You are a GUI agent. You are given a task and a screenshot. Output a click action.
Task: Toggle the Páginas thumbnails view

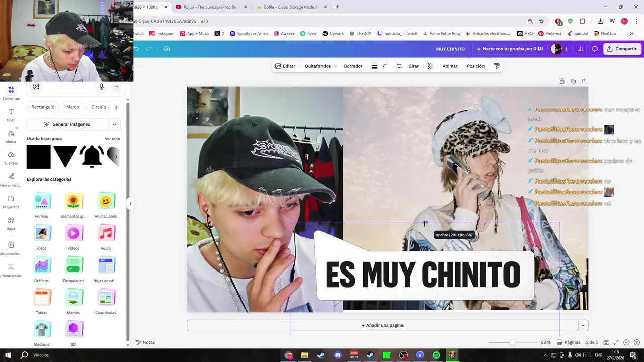tap(569, 342)
